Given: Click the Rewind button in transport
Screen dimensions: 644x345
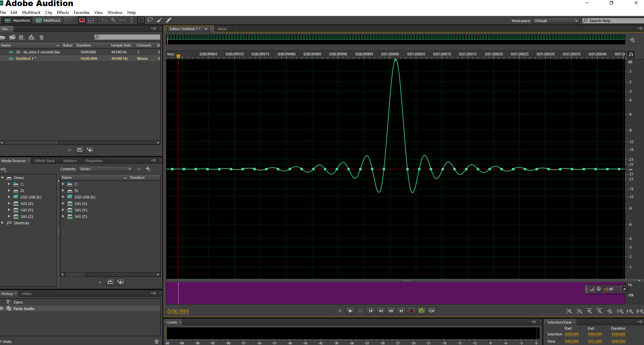Looking at the screenshot, I should coord(381,311).
